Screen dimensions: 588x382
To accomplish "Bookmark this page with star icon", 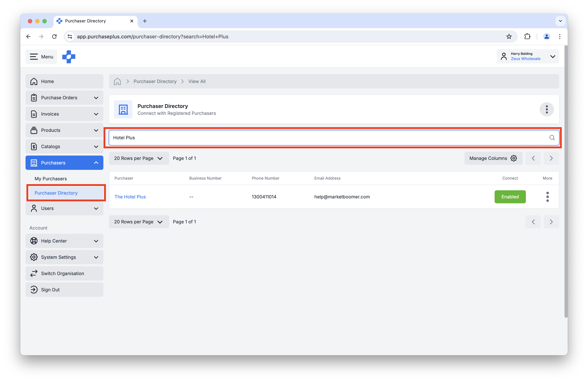I will (x=509, y=37).
